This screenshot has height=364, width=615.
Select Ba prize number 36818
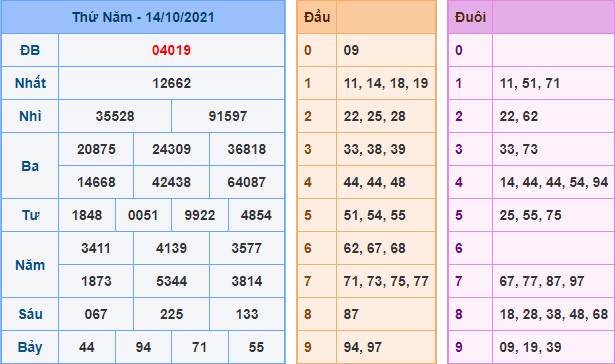tap(247, 149)
